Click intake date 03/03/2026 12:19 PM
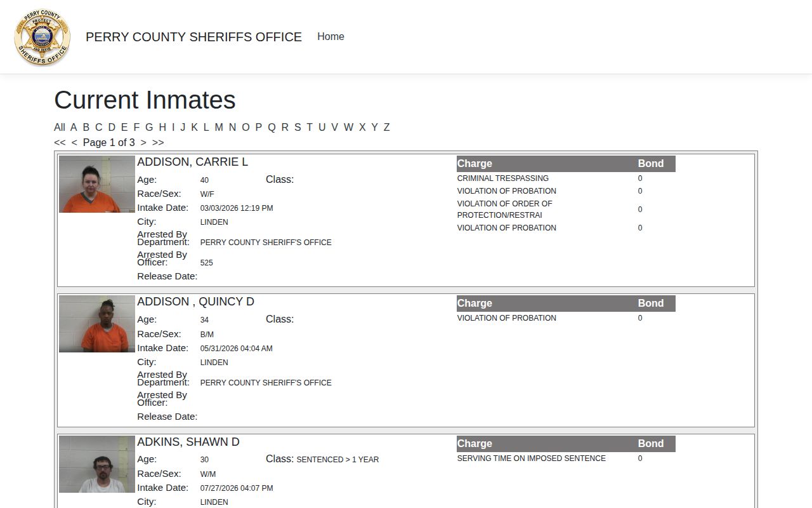The image size is (812, 508). (x=237, y=208)
